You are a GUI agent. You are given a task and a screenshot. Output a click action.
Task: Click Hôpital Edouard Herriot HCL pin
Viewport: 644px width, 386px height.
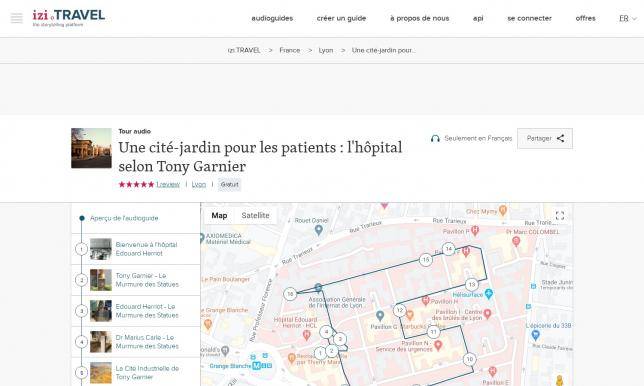point(306,335)
